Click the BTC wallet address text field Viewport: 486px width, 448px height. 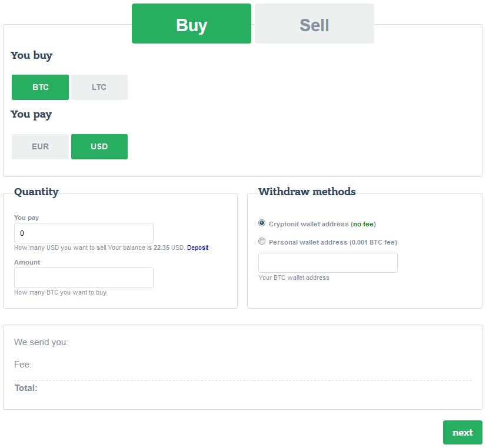[x=328, y=263]
